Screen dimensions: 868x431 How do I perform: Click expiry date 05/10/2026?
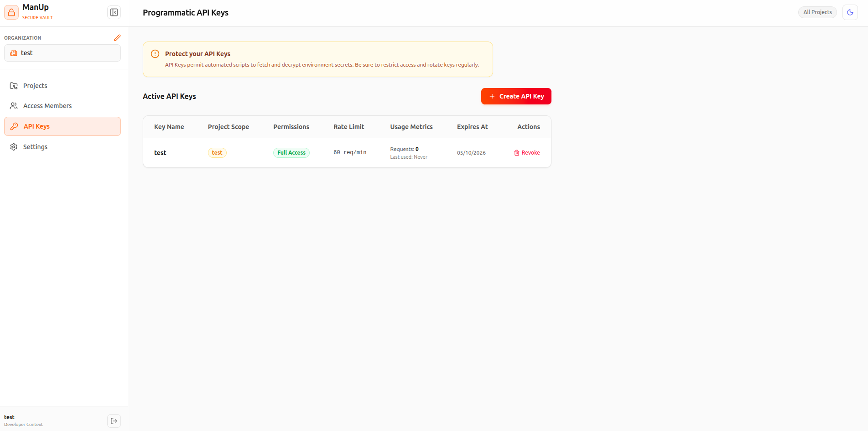tap(471, 153)
